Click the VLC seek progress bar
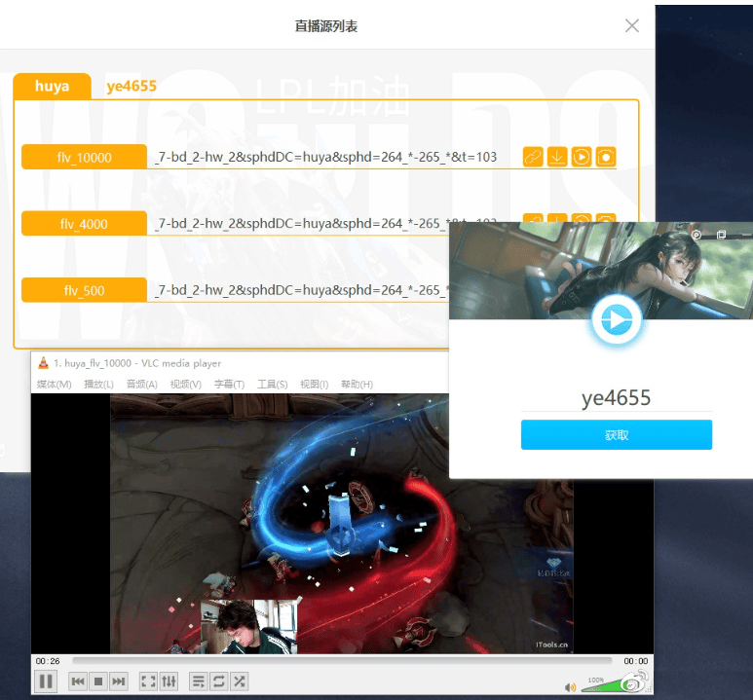Viewport: 753px width, 700px height. pos(341,661)
